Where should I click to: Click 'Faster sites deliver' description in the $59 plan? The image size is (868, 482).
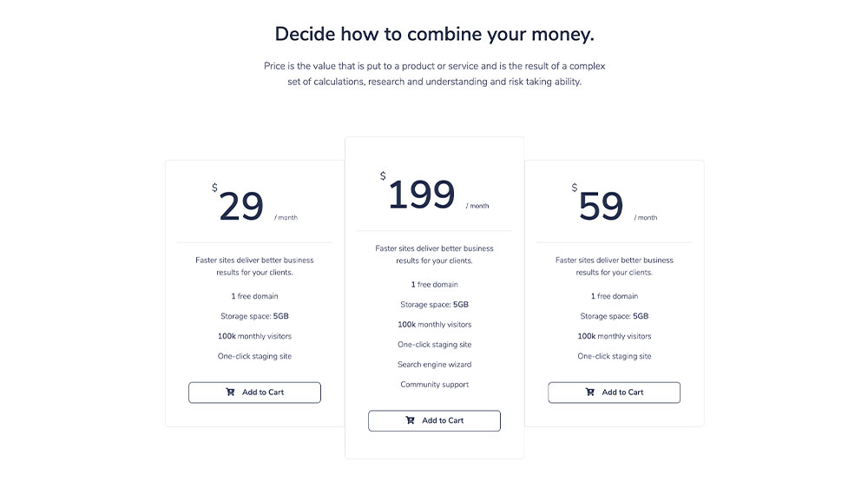[x=615, y=267]
